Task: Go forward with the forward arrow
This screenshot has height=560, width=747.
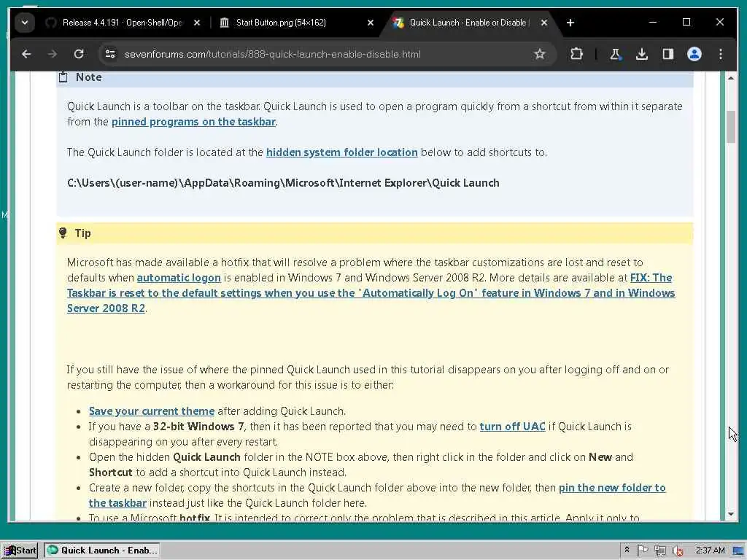Action: pos(53,54)
